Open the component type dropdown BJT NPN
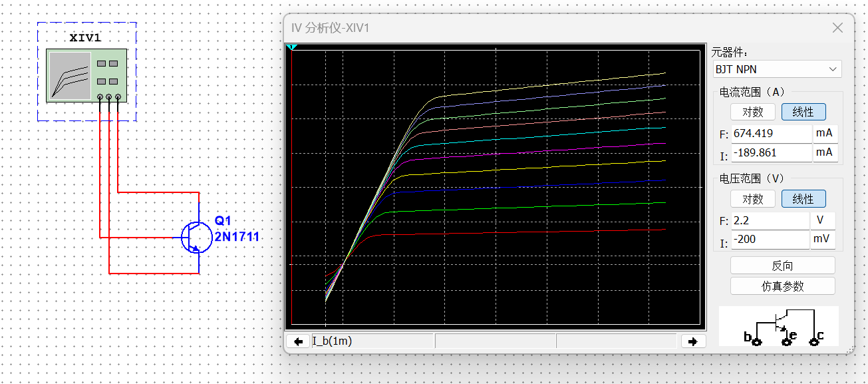Viewport: 868px width, 384px height. pyautogui.click(x=776, y=69)
